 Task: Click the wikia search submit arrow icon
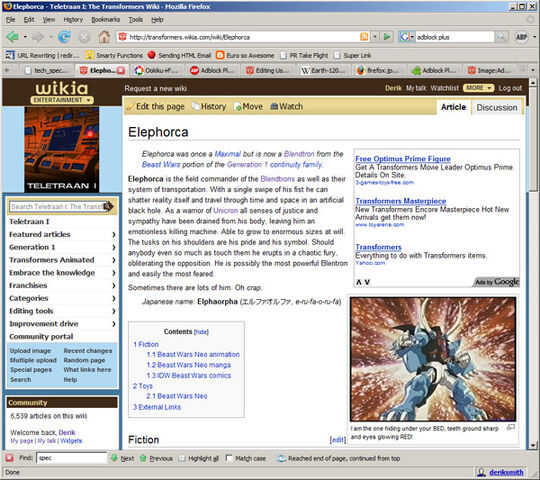[x=108, y=207]
